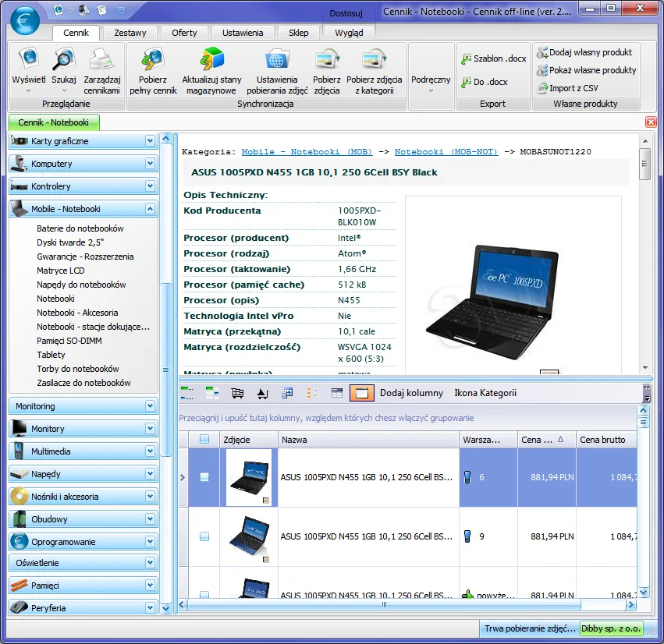Select Matryce LCD in the category tree
Screen dimensions: 664x644
tap(61, 271)
